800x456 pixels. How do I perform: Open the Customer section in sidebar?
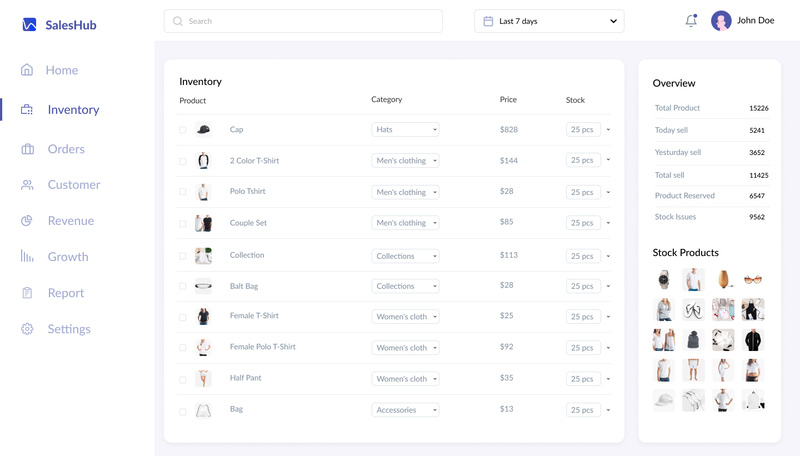pyautogui.click(x=74, y=185)
